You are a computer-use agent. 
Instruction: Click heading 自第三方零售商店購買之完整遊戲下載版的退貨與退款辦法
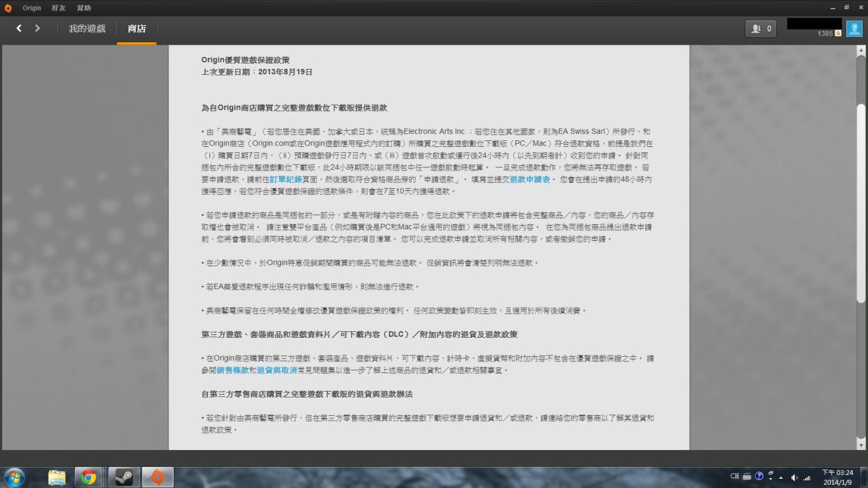(x=307, y=394)
